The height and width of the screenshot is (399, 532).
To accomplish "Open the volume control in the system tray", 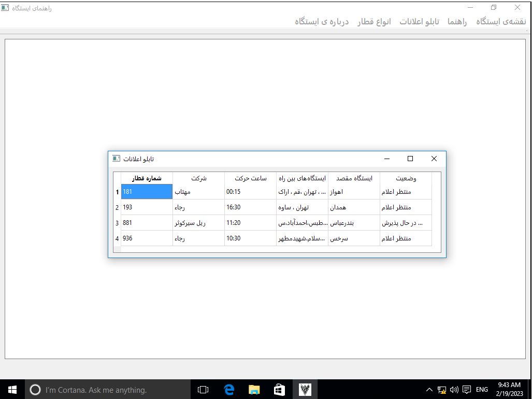I will click(454, 389).
